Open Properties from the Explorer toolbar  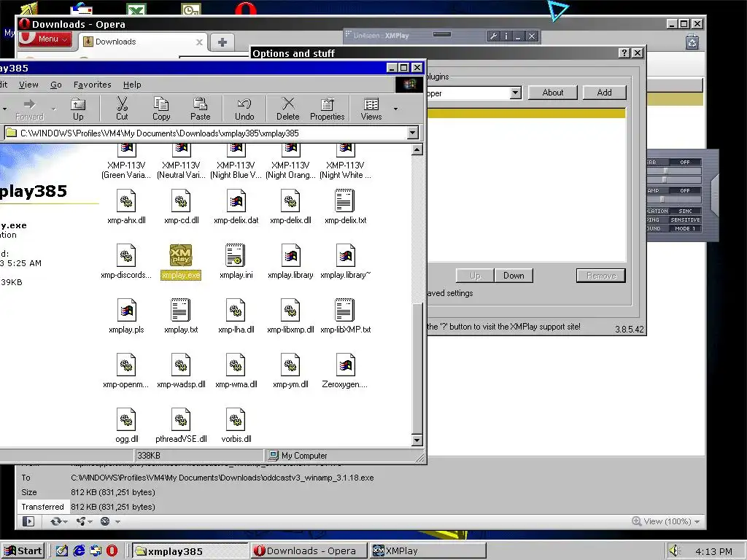tap(328, 109)
